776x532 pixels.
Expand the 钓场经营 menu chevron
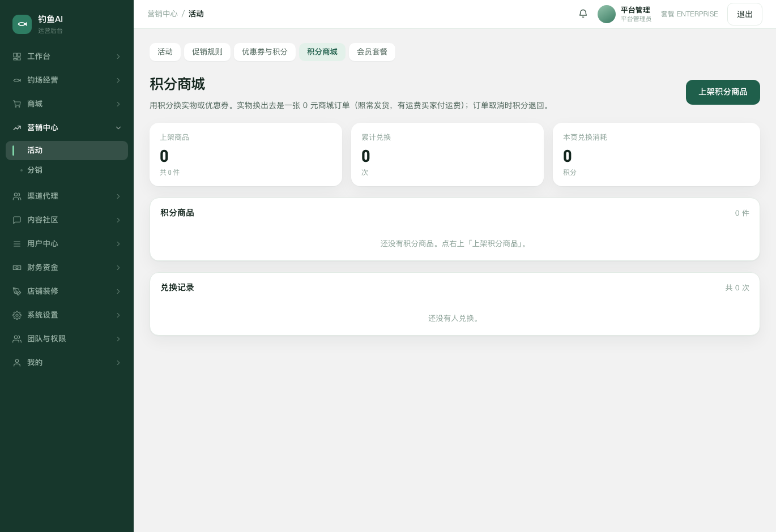coord(118,80)
